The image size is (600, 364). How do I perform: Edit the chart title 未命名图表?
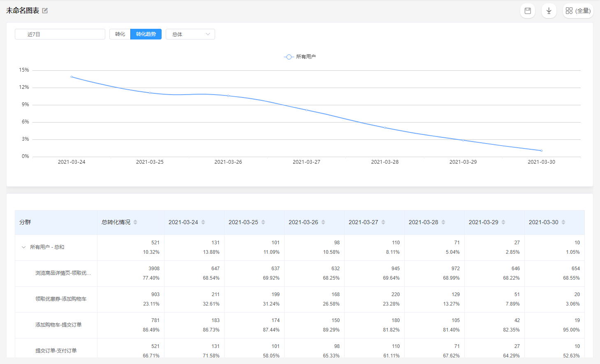coord(45,11)
